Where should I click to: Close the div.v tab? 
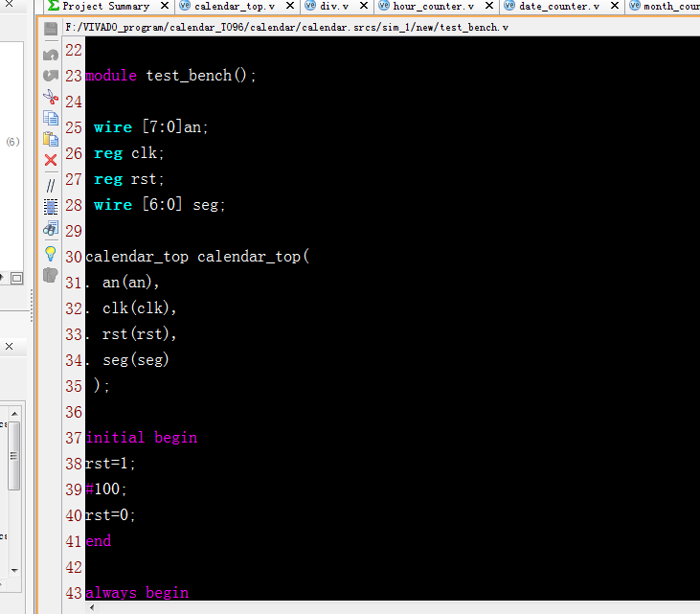coord(364,6)
